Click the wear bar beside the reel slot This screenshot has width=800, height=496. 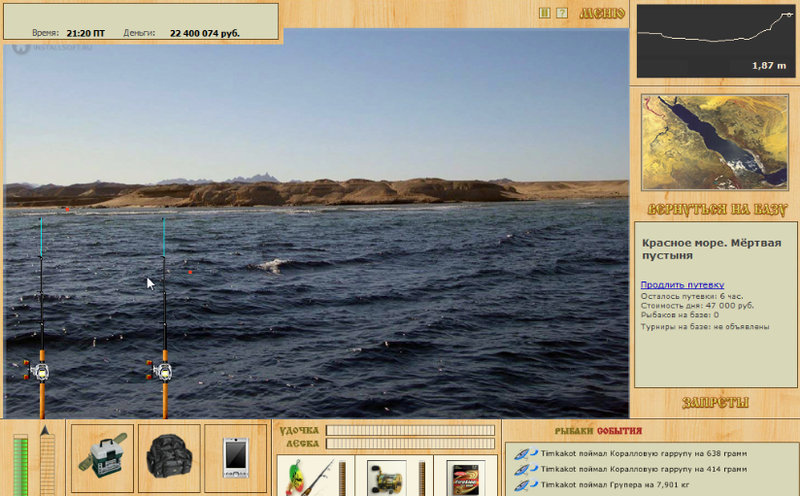(x=422, y=479)
